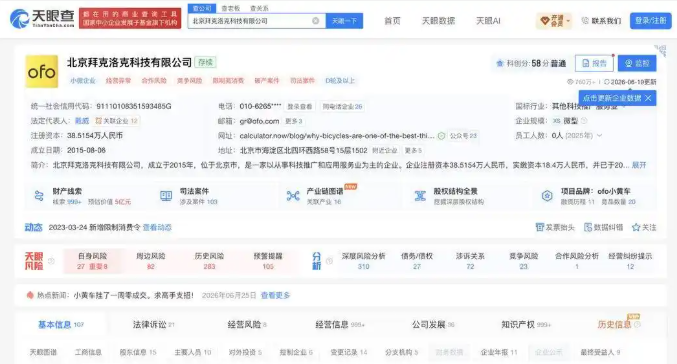Open the 开通会员 VIP dropdown

click(x=554, y=21)
